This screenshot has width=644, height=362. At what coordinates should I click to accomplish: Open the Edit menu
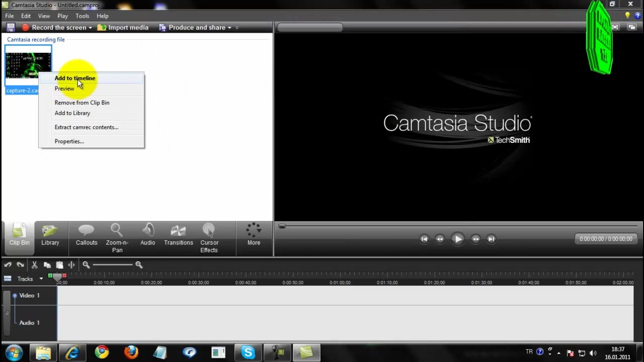[x=26, y=16]
